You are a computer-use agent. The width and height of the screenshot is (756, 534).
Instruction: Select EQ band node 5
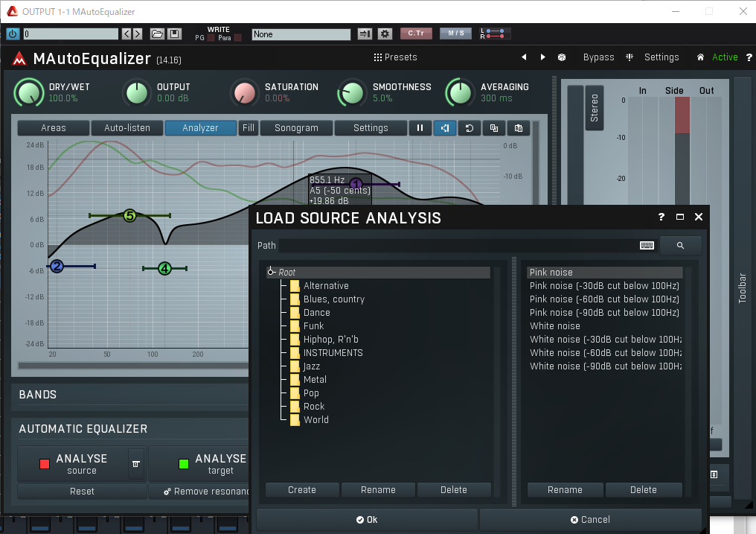tap(129, 216)
